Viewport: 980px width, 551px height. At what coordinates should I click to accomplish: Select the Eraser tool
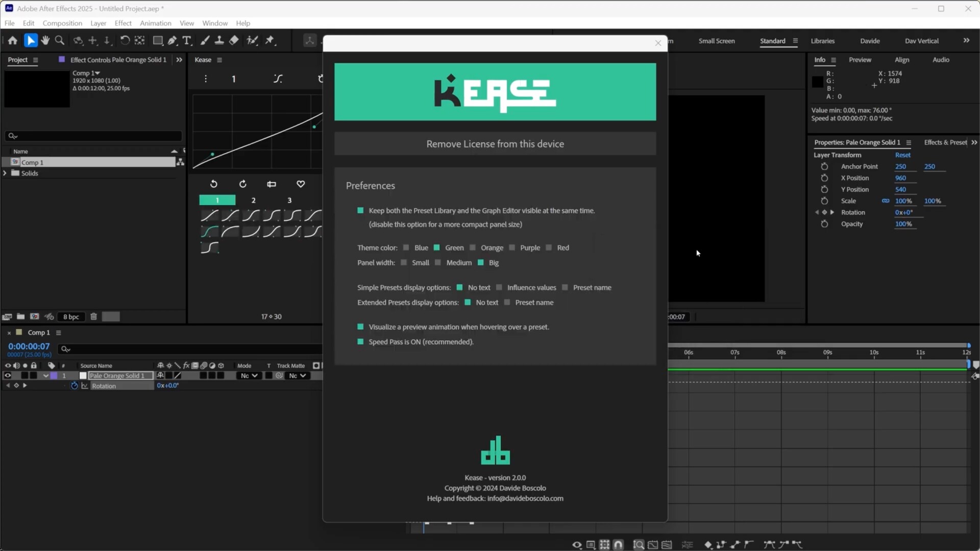coord(234,40)
